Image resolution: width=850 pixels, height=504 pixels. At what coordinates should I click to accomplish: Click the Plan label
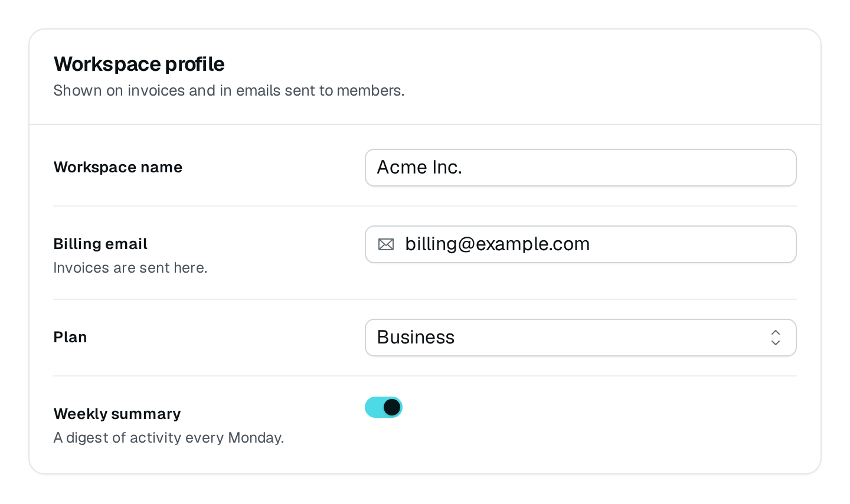click(x=70, y=337)
